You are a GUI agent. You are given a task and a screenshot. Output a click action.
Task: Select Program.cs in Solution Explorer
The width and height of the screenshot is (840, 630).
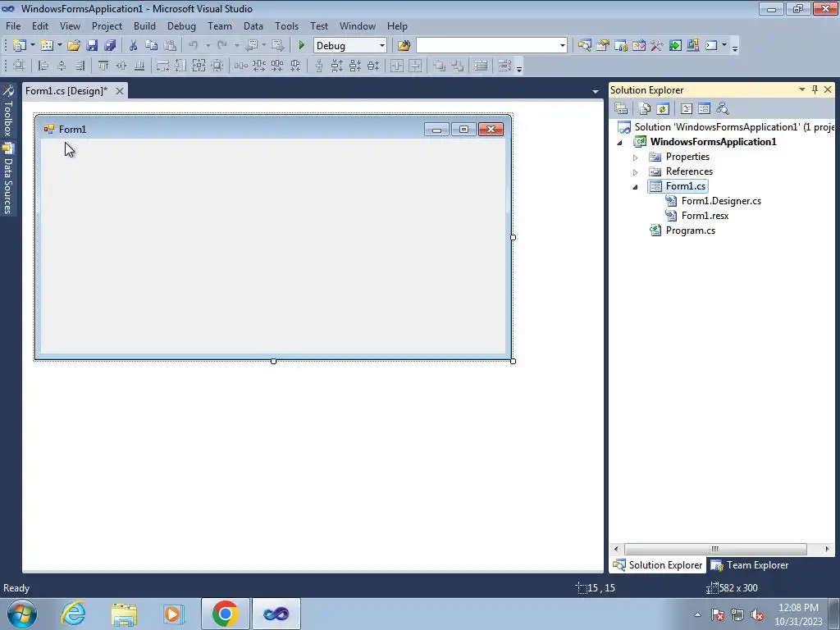click(x=690, y=231)
